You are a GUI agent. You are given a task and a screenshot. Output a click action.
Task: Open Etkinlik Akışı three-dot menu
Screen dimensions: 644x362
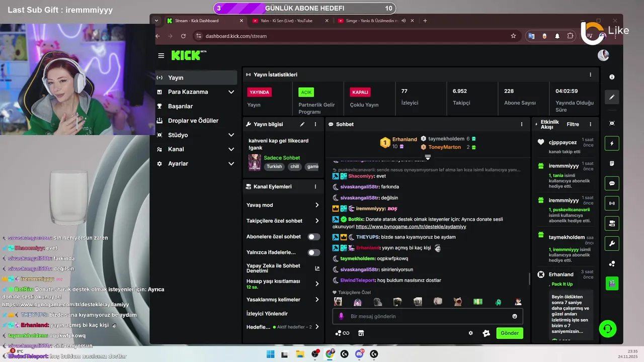point(590,124)
